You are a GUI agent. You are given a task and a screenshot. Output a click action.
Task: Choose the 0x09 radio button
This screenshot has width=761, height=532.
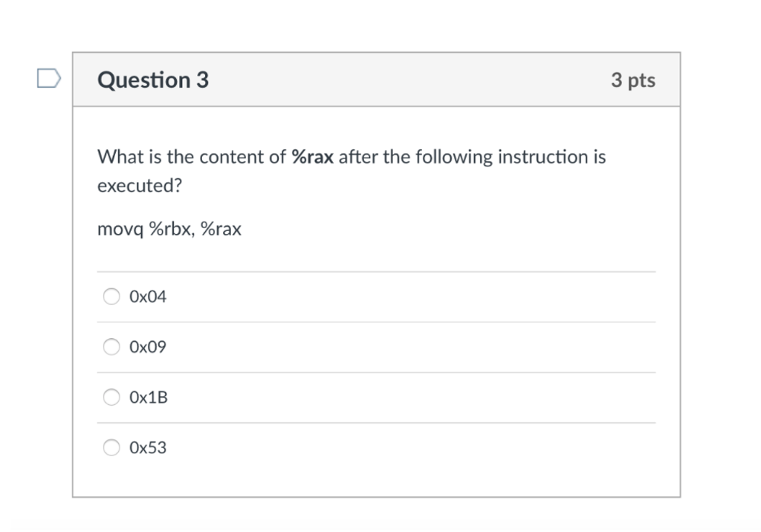pyautogui.click(x=111, y=347)
